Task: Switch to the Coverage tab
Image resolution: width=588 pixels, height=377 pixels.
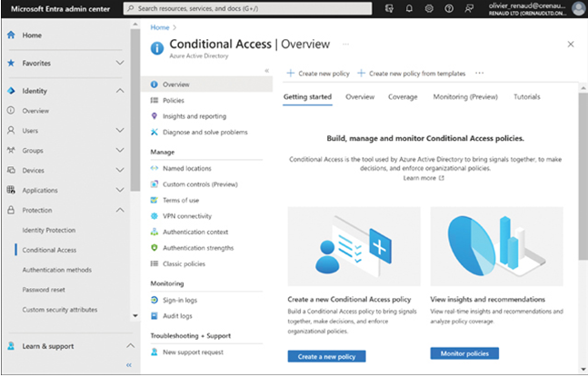Action: [x=403, y=97]
